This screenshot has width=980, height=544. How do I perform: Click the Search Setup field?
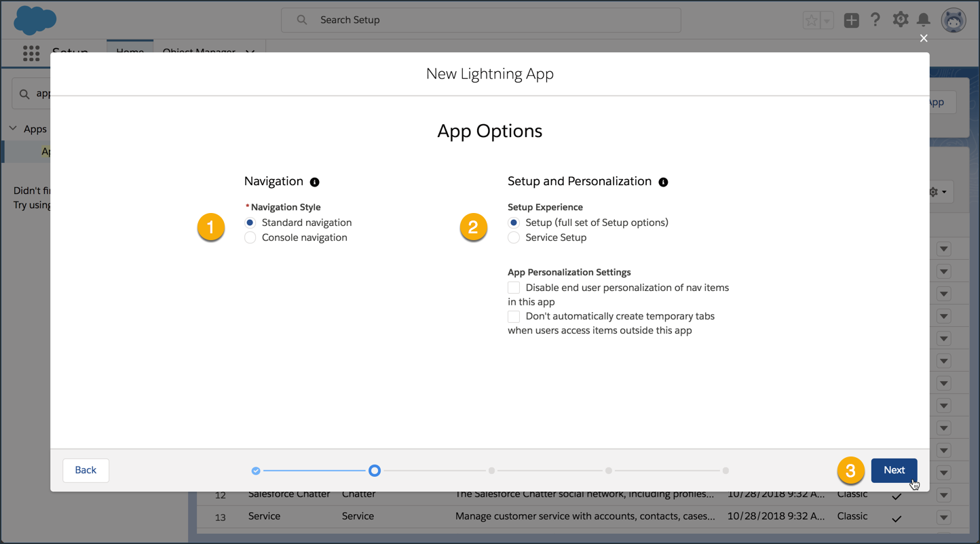point(481,20)
